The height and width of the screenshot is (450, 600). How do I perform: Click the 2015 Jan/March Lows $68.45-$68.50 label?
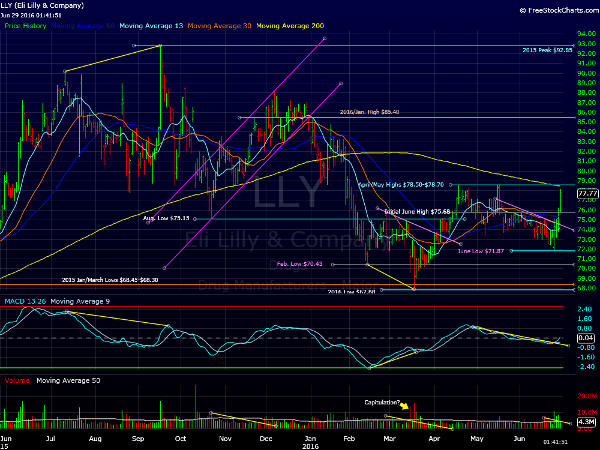click(x=110, y=280)
